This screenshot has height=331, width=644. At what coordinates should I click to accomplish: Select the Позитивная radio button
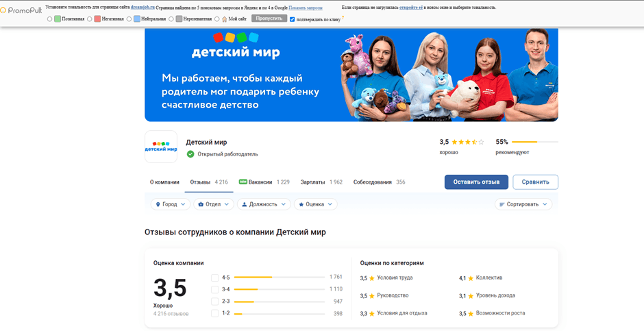pyautogui.click(x=50, y=19)
